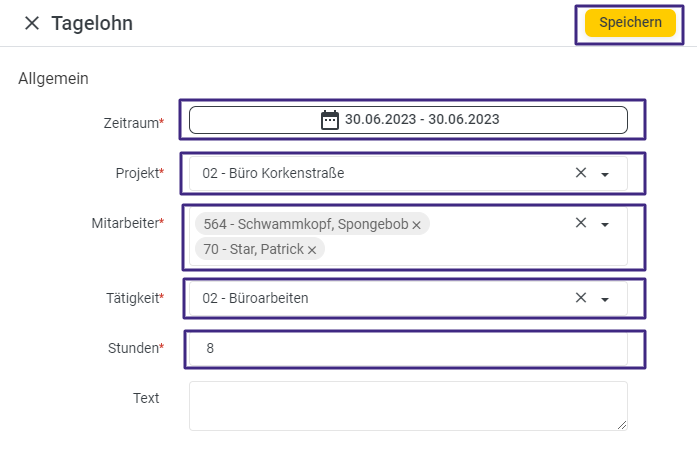697x456 pixels.
Task: Close the Tagelohn dialog with the X
Action: pyautogui.click(x=32, y=23)
